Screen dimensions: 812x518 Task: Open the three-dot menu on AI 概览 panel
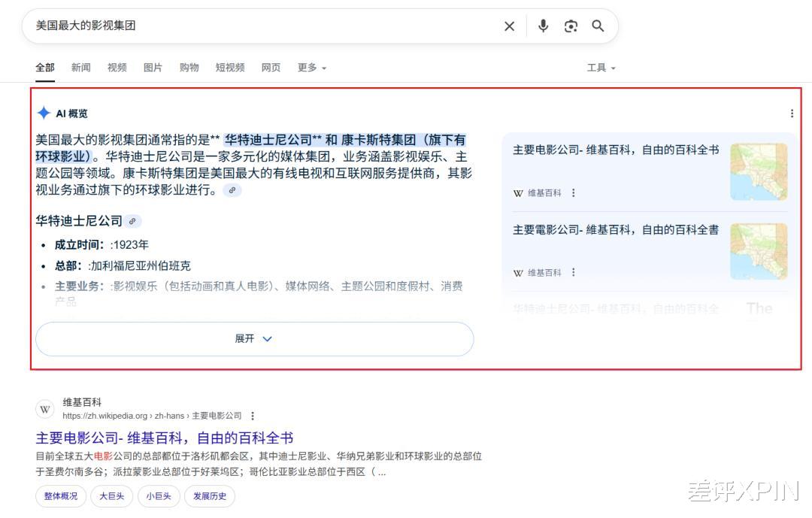pyautogui.click(x=792, y=113)
